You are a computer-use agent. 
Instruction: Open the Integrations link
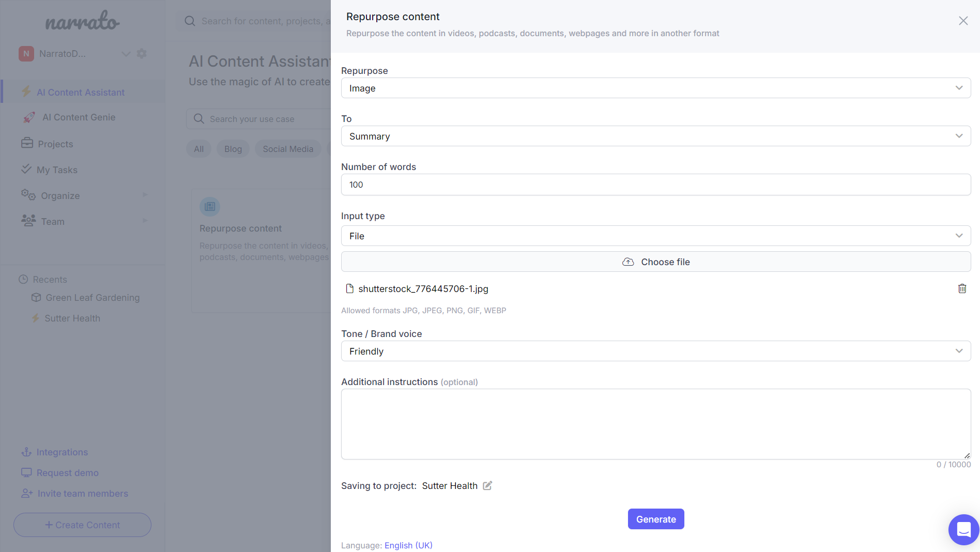click(x=62, y=452)
